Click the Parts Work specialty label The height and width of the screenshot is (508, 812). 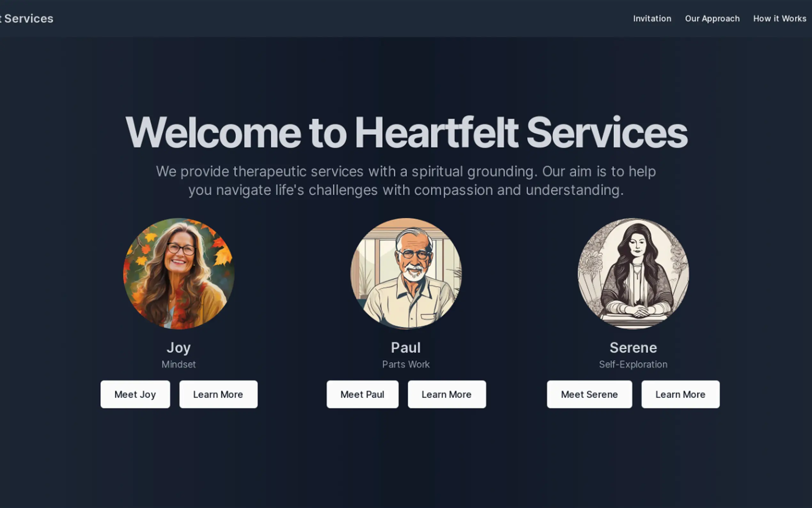coord(406,364)
